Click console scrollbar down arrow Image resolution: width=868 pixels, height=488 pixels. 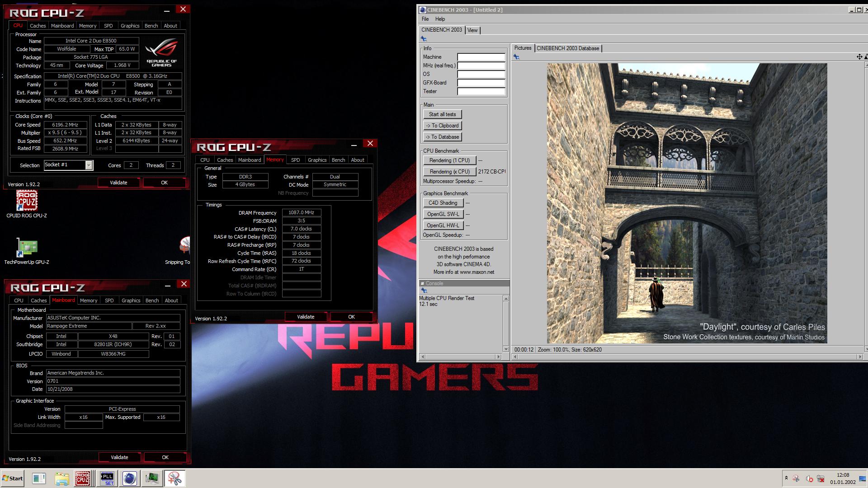click(x=506, y=349)
